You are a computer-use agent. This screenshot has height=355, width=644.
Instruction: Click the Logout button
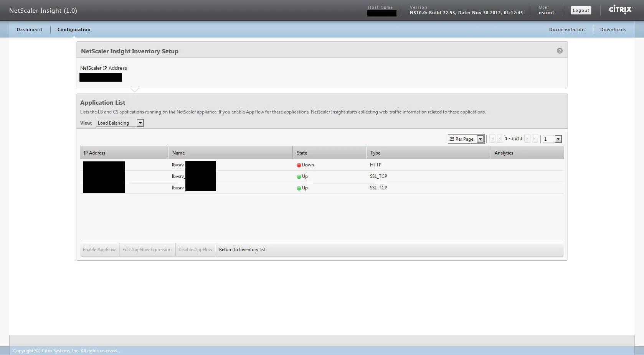581,10
